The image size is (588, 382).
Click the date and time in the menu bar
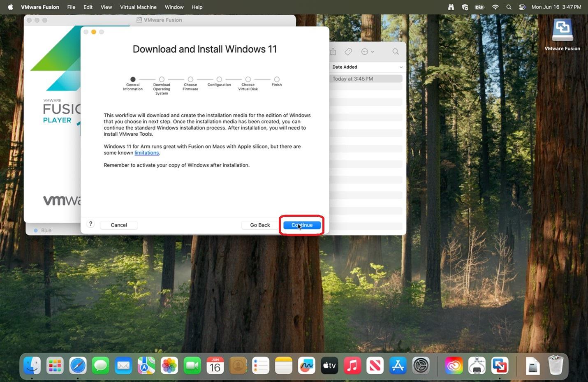click(556, 7)
